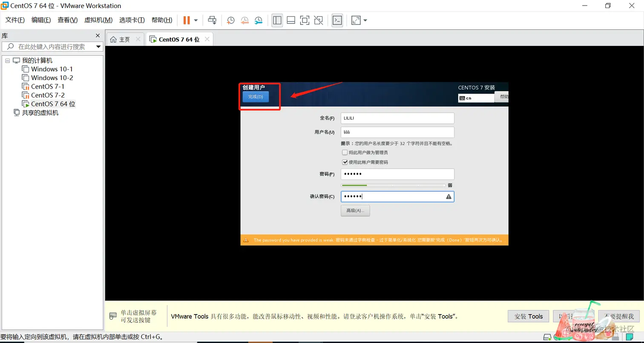
Task: Open the 查看(V) menu
Action: pos(68,20)
